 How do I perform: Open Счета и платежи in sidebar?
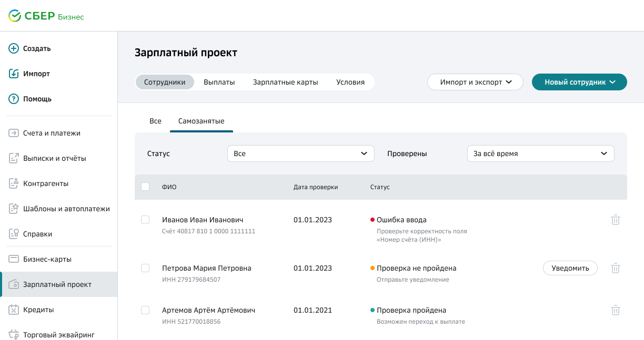click(52, 133)
